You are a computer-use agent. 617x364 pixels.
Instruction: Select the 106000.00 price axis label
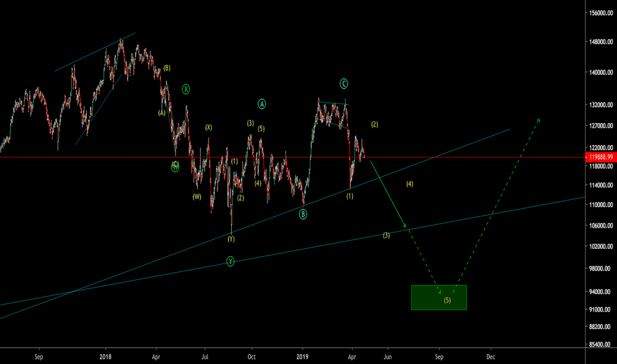(x=600, y=226)
